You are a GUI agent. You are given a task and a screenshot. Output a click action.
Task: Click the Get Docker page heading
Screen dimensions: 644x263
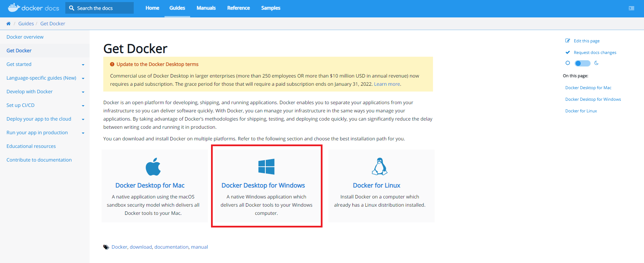[135, 49]
